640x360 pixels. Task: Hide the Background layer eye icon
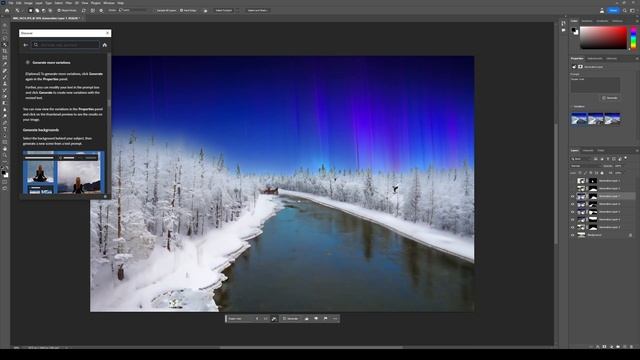click(x=573, y=235)
